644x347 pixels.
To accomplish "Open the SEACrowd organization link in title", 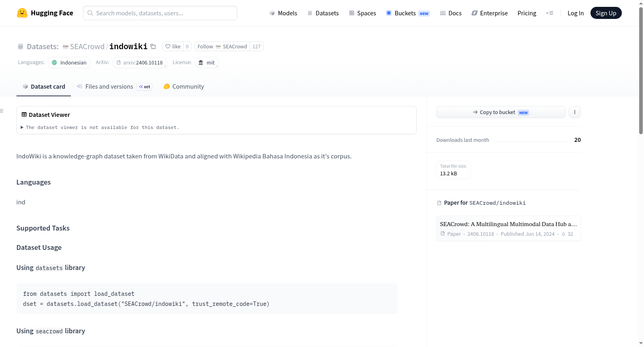I will 87,46.
